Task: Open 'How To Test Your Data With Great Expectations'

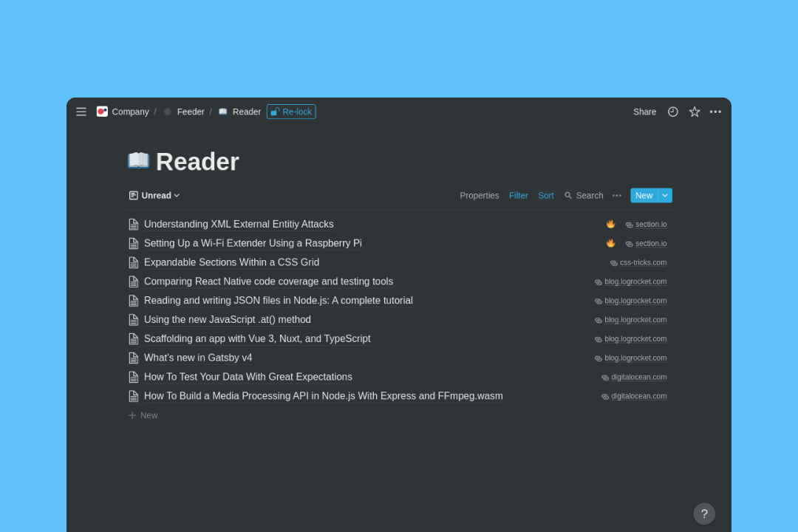Action: point(248,377)
